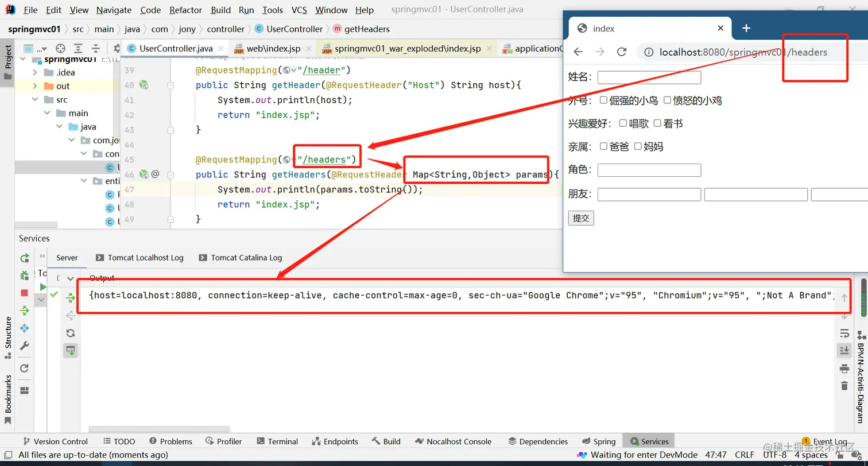This screenshot has height=466, width=868.
Task: Open Nocalhost Console tool window
Action: pos(453,441)
